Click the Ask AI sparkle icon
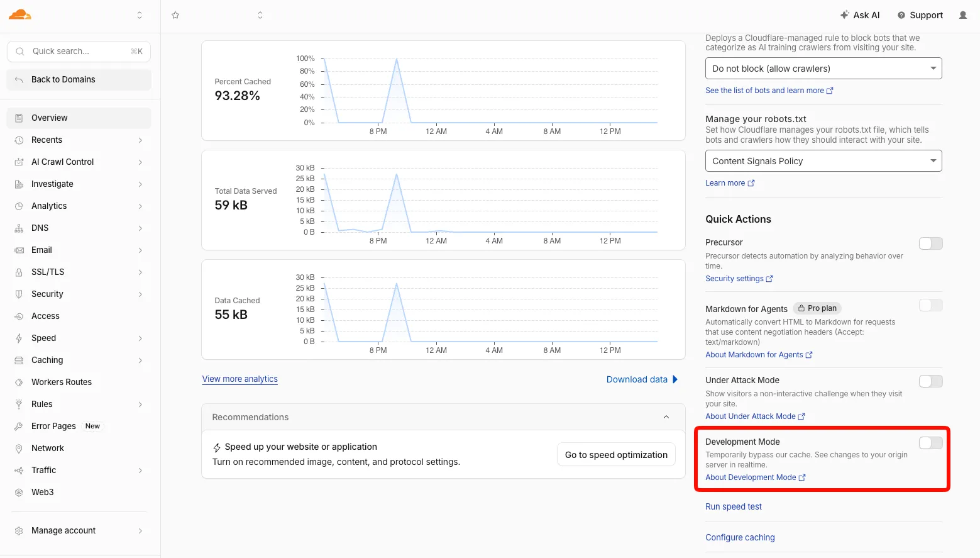 pyautogui.click(x=845, y=14)
